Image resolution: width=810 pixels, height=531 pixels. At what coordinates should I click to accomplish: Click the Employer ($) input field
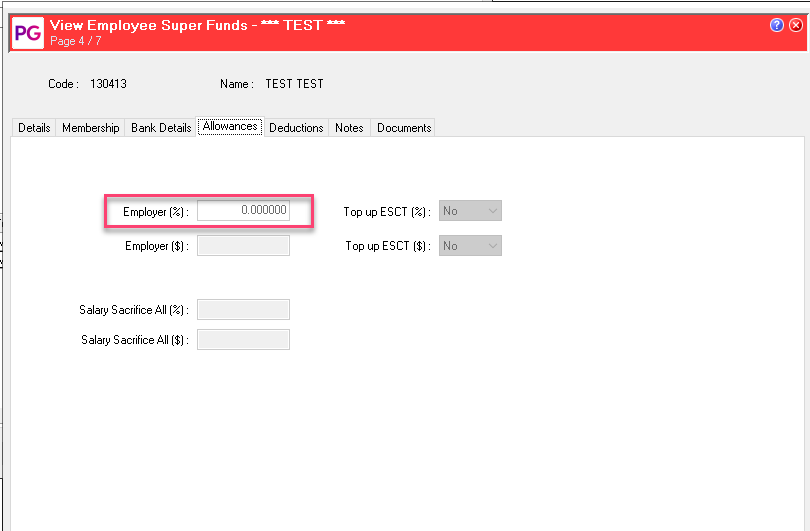(243, 246)
